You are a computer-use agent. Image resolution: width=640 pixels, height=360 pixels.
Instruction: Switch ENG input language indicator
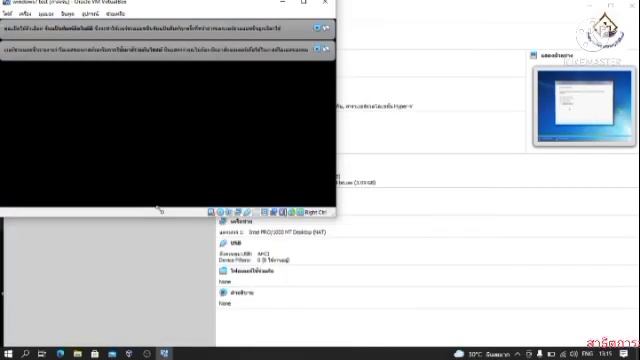pyautogui.click(x=587, y=354)
